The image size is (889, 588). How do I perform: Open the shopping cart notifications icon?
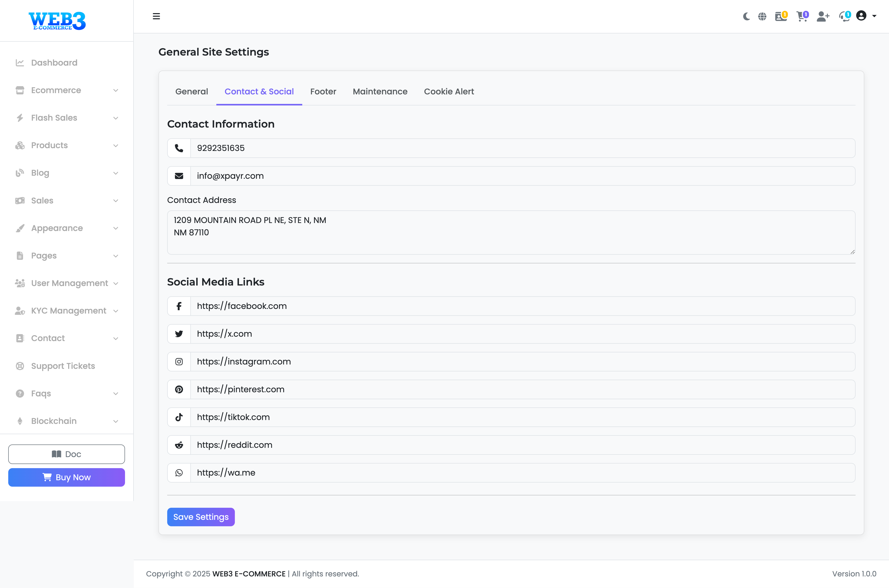click(802, 16)
